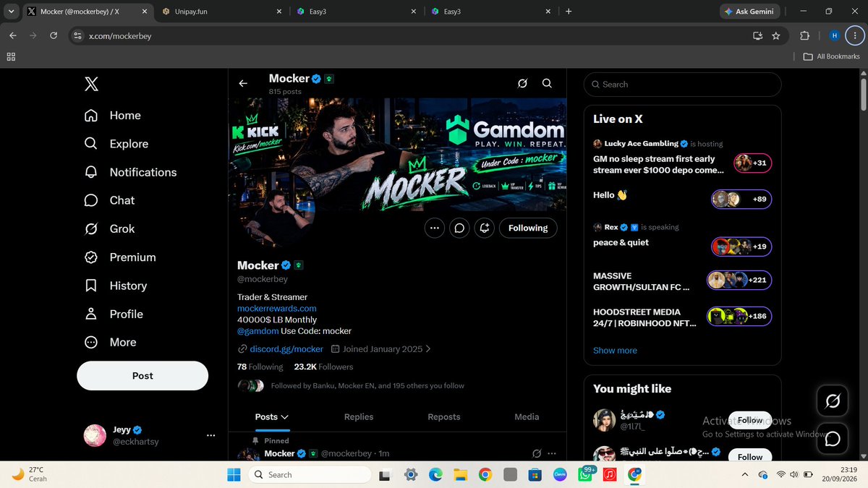The image size is (868, 488).
Task: Open mockerrewards.com link
Action: tap(277, 308)
